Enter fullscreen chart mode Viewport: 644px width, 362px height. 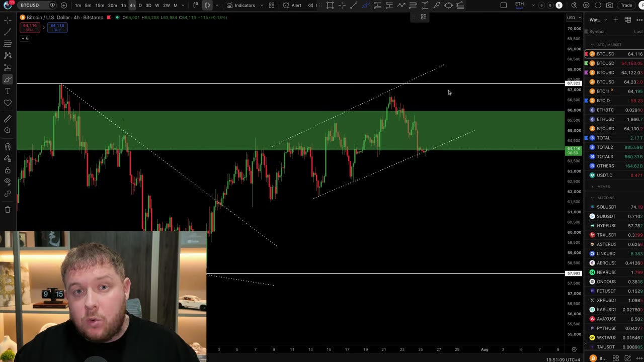tap(598, 6)
